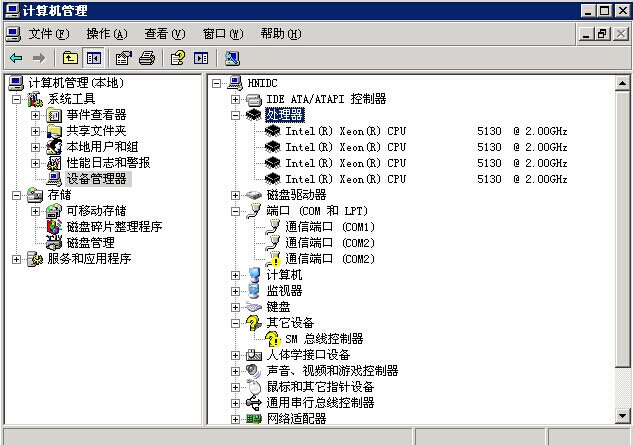Click the first Intel Xeon CPU entry
Viewport: 634px width, 445px height.
point(345,131)
